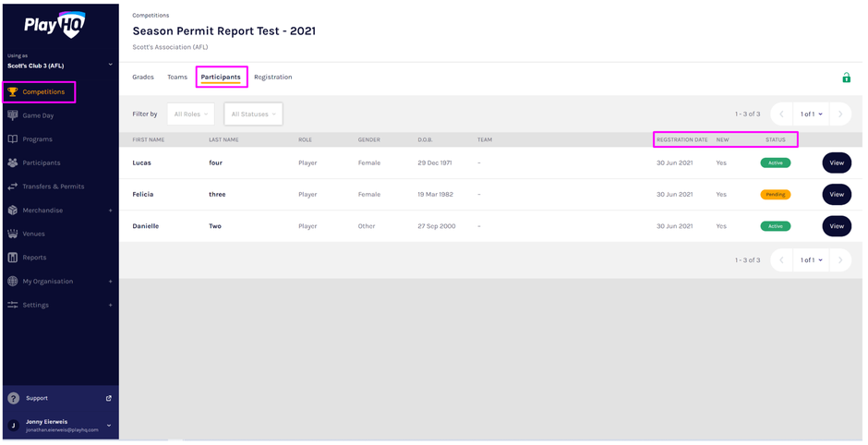Expand My Organisation submenu
The height and width of the screenshot is (445, 868).
(x=110, y=282)
